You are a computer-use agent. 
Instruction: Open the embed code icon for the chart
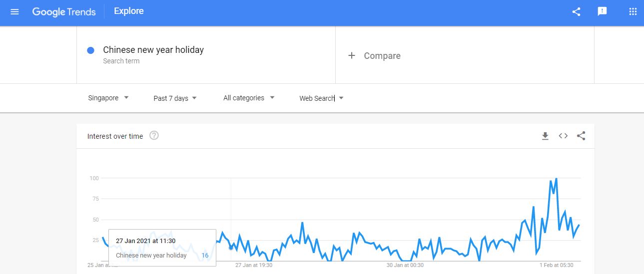tap(563, 136)
